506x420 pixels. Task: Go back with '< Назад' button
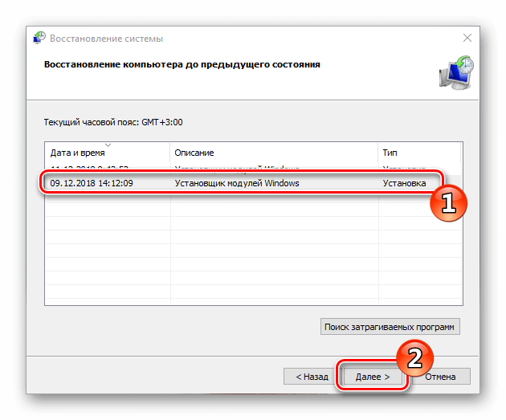pyautogui.click(x=312, y=377)
